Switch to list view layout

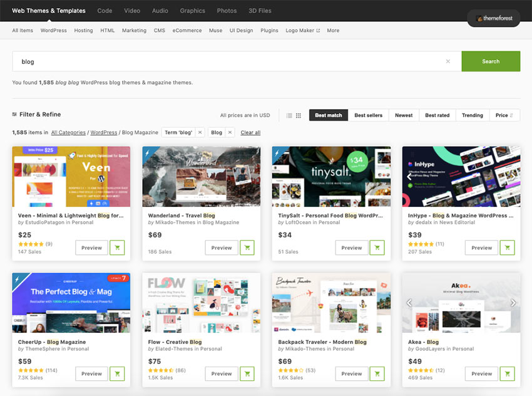point(289,115)
